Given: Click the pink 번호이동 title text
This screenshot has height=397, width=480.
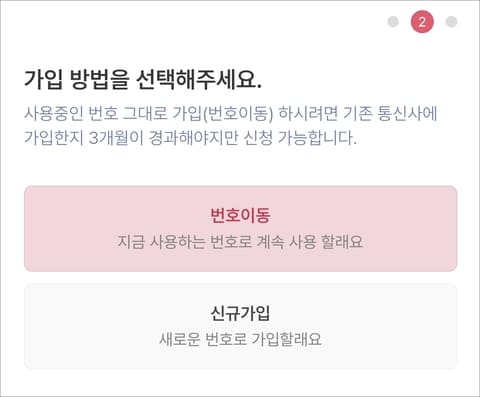Looking at the screenshot, I should coord(240,215).
